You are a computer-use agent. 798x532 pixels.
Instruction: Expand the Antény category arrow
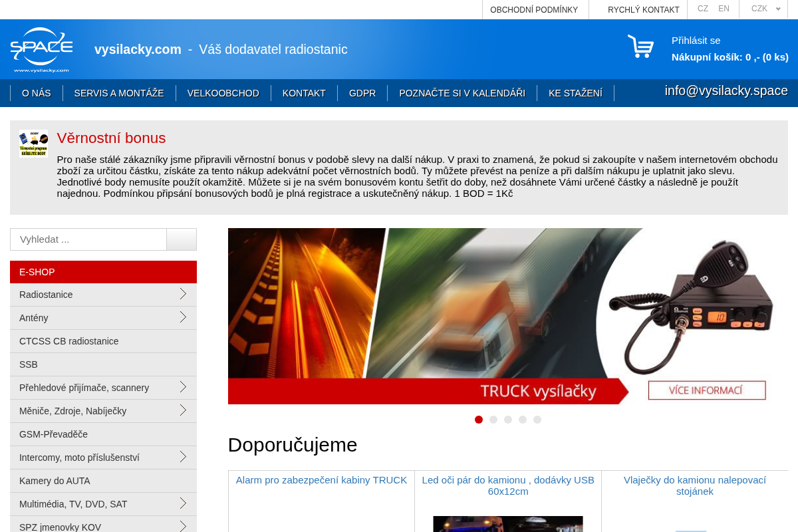[183, 317]
